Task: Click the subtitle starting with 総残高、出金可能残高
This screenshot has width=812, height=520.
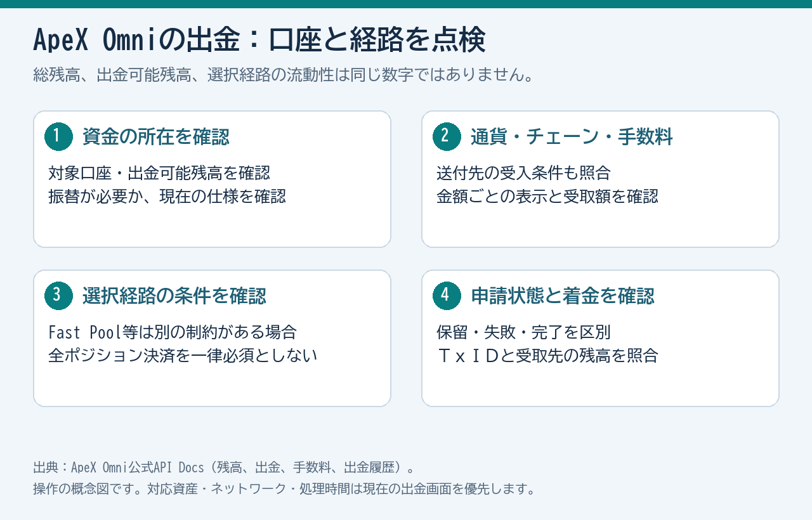Action: point(283,75)
